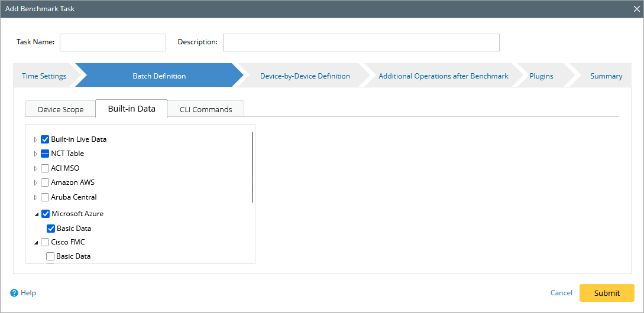Viewport: 644px width, 313px height.
Task: Collapse the Cisco FMC tree node
Action: (36, 243)
